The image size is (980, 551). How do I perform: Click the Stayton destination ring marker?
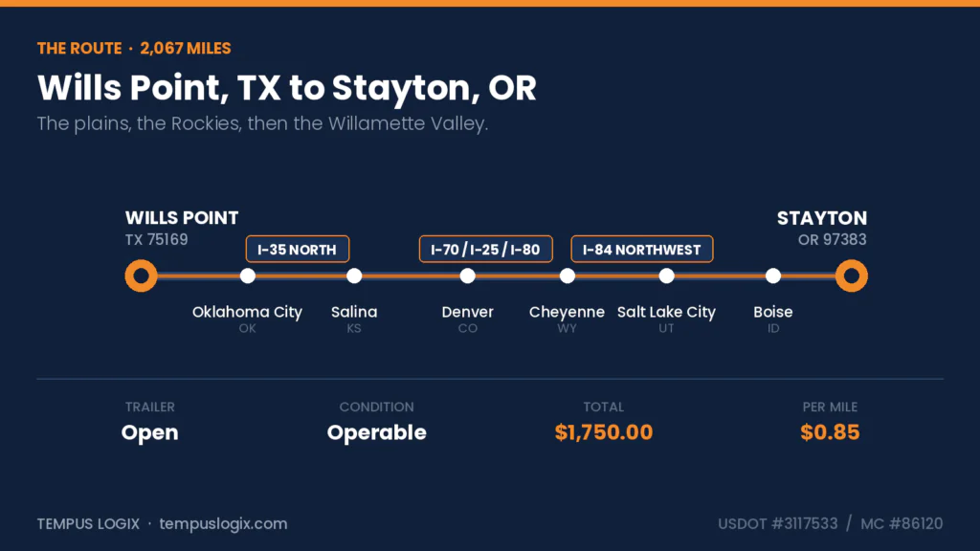click(851, 275)
